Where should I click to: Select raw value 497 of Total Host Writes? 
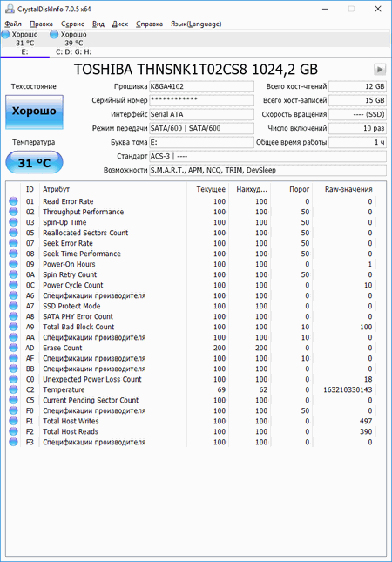pyautogui.click(x=366, y=421)
